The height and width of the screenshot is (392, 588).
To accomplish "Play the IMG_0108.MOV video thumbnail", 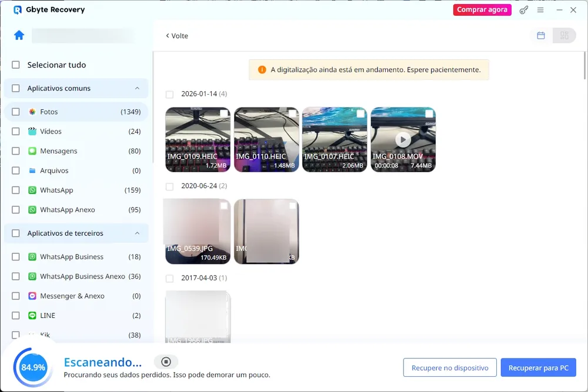I will 402,139.
